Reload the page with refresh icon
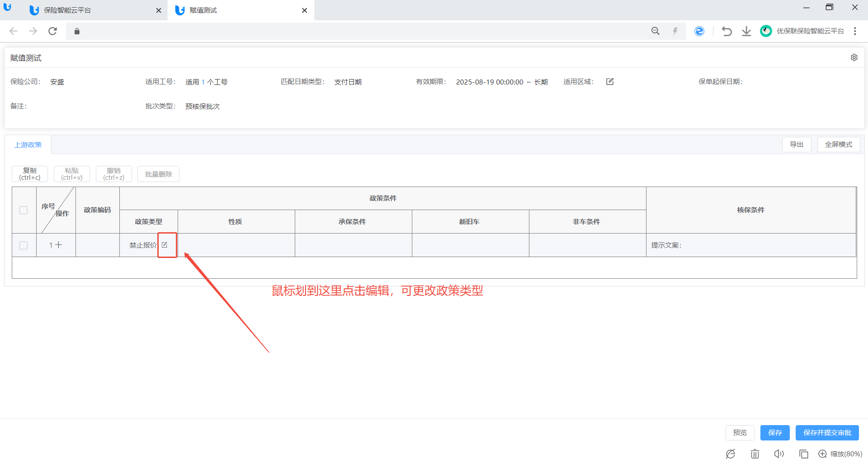This screenshot has width=868, height=459. click(x=53, y=31)
